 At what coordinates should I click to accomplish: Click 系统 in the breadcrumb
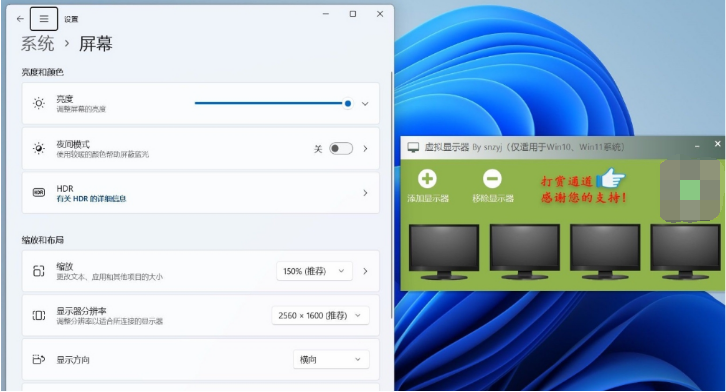[38, 44]
